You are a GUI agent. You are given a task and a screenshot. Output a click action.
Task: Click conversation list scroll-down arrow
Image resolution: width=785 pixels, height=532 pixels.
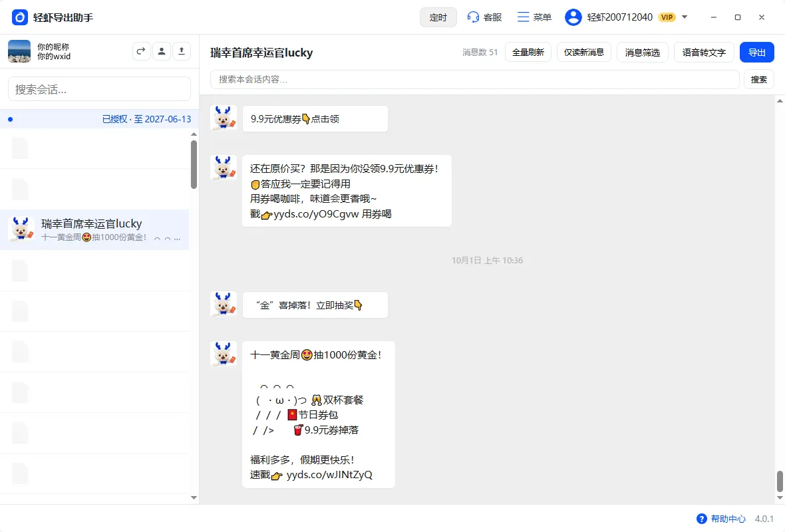click(194, 497)
